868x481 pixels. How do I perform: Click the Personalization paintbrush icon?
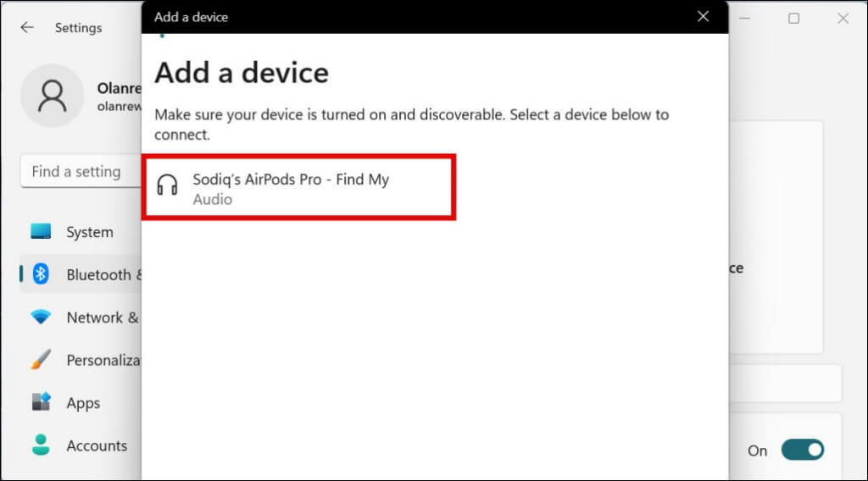coord(41,360)
